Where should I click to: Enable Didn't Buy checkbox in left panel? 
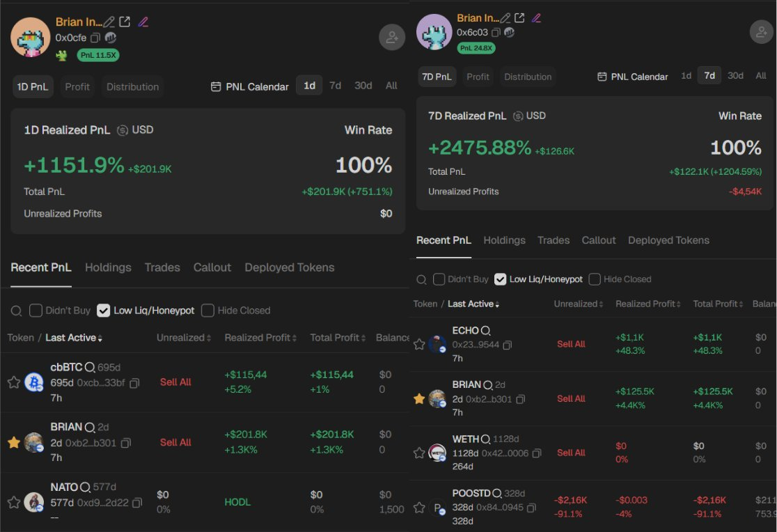[36, 311]
